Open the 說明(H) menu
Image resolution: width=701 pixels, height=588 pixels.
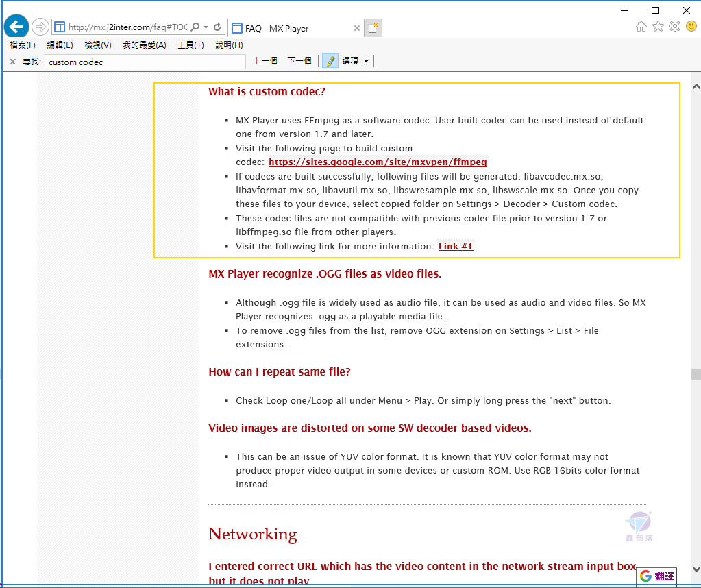[x=229, y=45]
